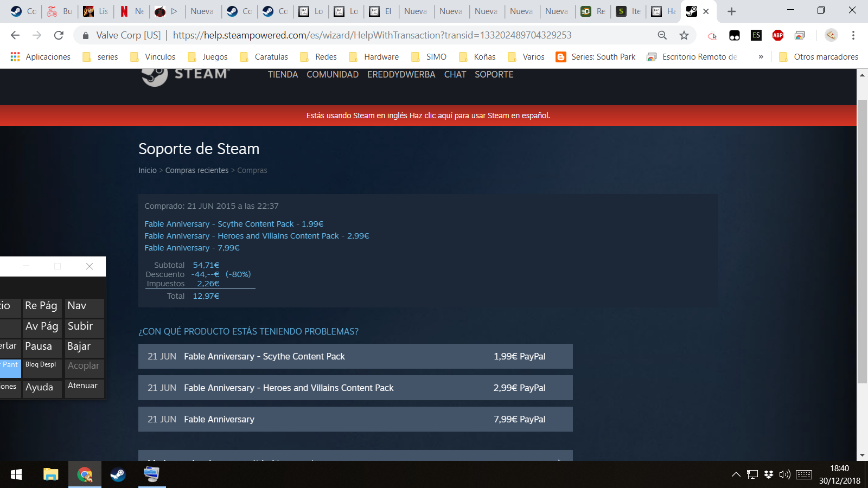Viewport: 868px width, 488px height.
Task: Open the Juegos bookmarks folder
Action: click(208, 57)
